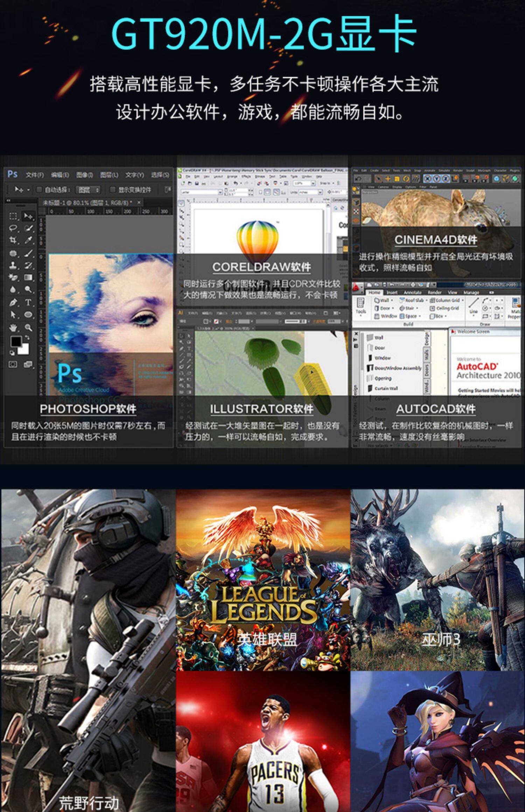Image resolution: width=525 pixels, height=812 pixels.
Task: Expand the Door dropdown in AutoCAD ribbon
Action: [x=393, y=308]
